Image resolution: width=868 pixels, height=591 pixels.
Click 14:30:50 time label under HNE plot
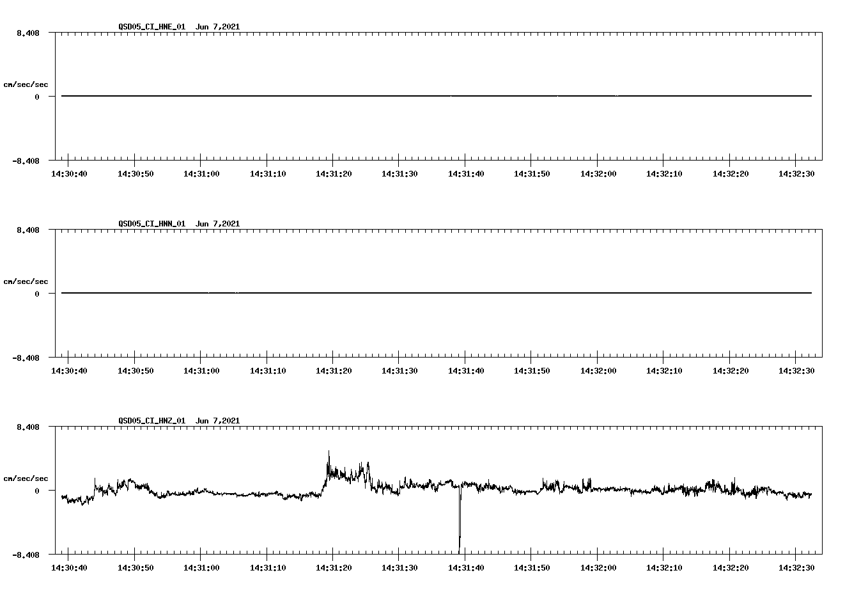pos(135,173)
